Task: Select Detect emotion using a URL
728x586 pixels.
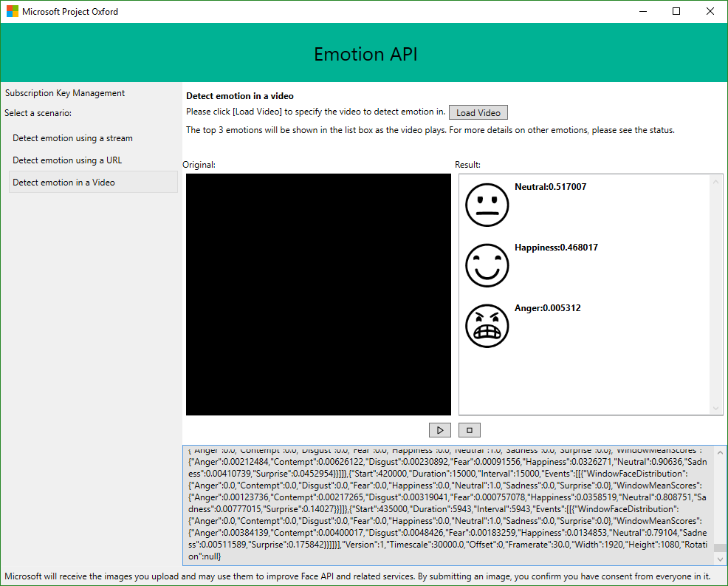Action: tap(93, 160)
